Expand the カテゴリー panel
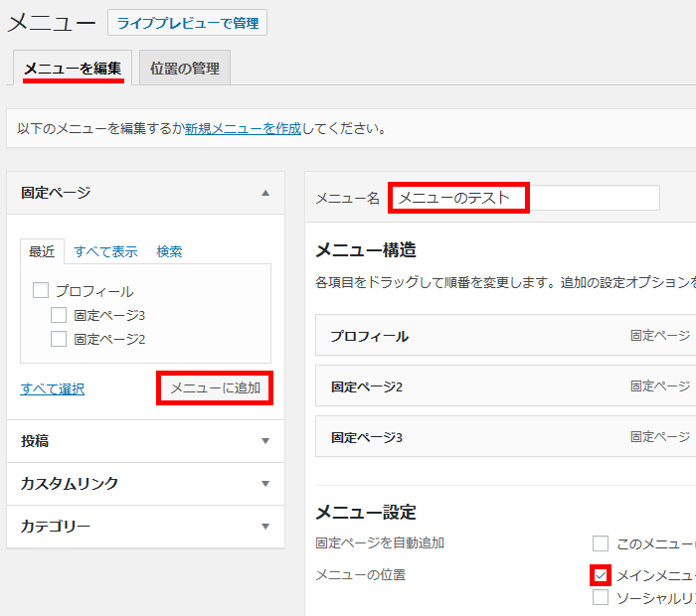The width and height of the screenshot is (696, 616). point(145,526)
